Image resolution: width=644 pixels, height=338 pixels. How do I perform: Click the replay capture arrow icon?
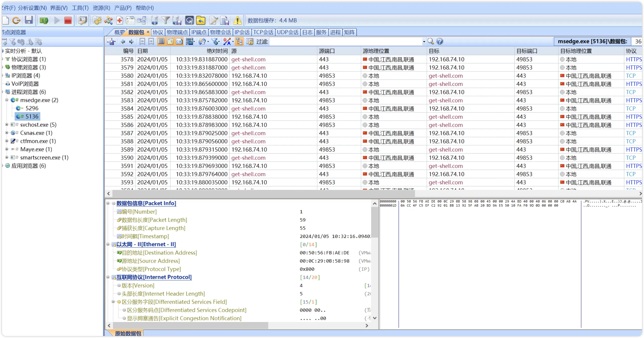pyautogui.click(x=16, y=20)
